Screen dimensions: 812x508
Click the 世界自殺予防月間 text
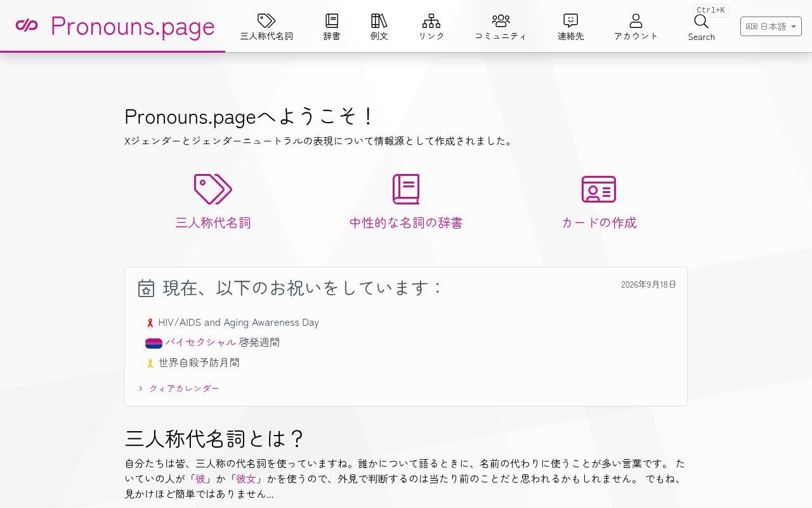[x=199, y=363]
